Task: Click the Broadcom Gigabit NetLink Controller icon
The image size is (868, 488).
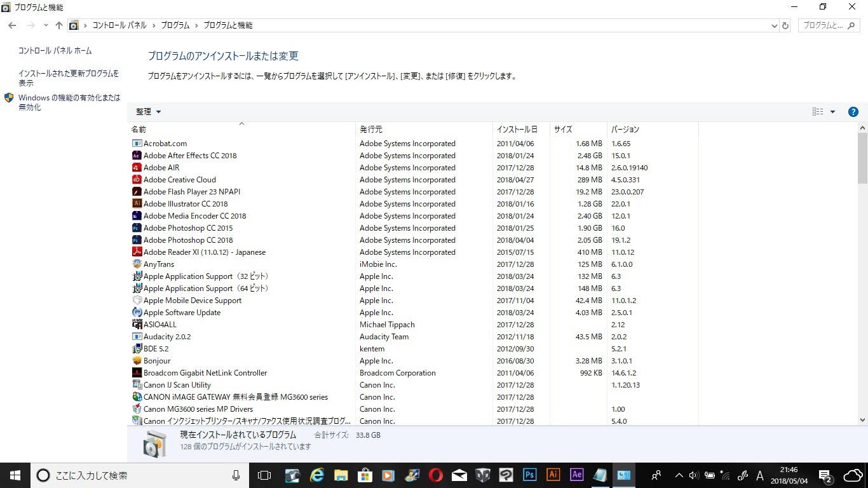Action: tap(137, 373)
